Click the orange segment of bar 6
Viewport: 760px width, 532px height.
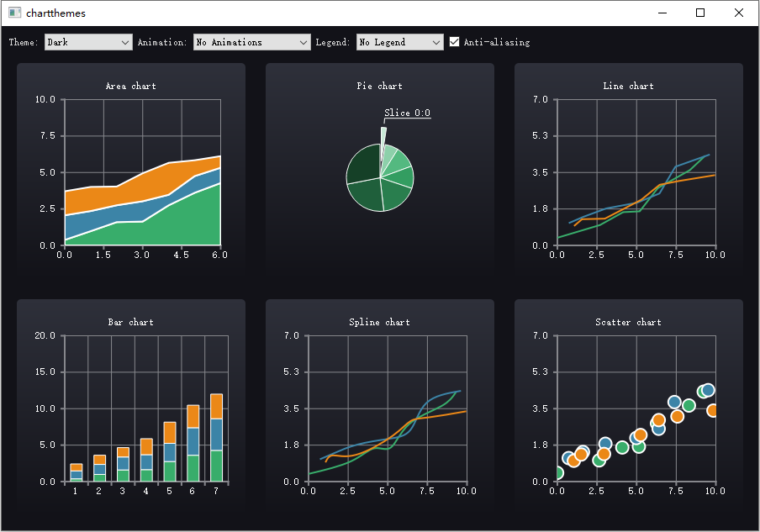coord(193,416)
